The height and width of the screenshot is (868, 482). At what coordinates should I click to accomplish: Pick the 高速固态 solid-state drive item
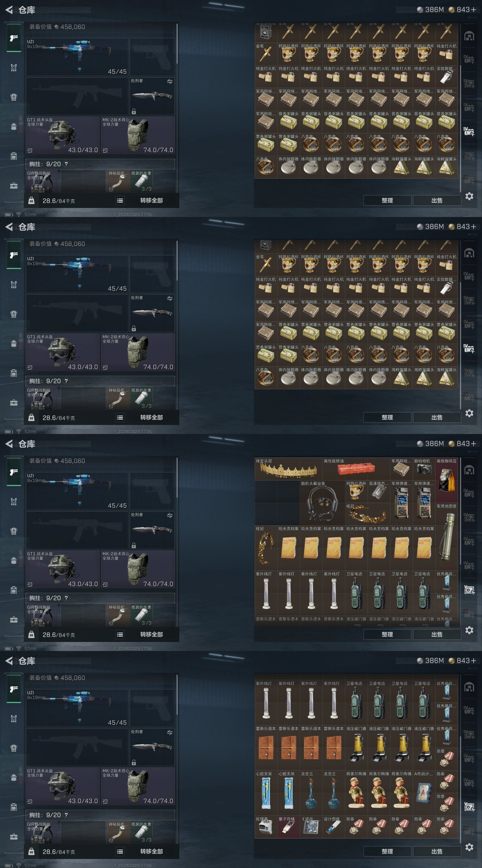pyautogui.click(x=379, y=492)
